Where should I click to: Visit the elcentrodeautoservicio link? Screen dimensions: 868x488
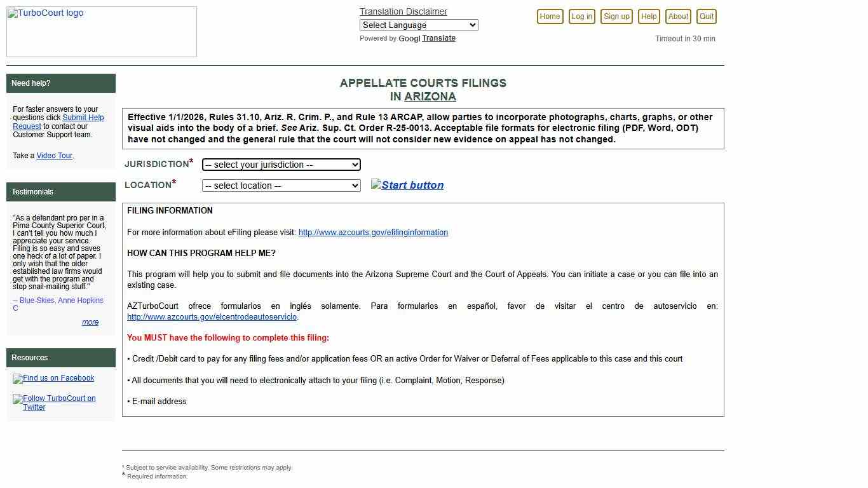pos(211,316)
